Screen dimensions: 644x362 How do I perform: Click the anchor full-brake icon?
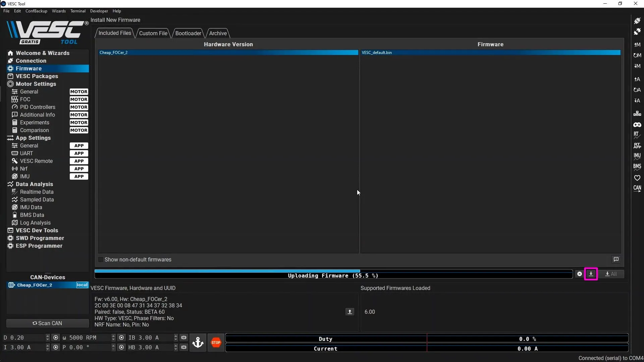(x=198, y=342)
